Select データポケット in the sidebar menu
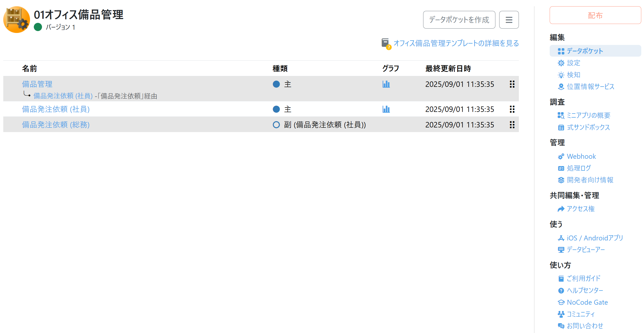Image resolution: width=644 pixels, height=333 pixels. pos(585,51)
